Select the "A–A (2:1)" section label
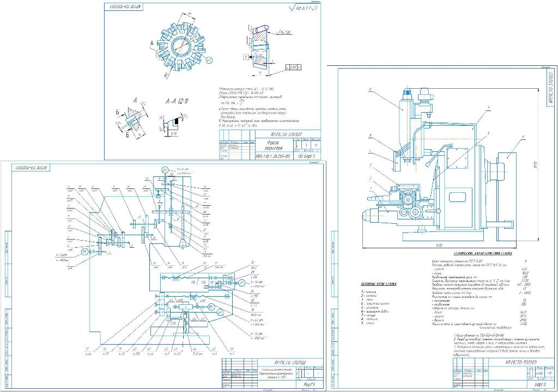The height and width of the screenshot is (392, 558). point(177,101)
